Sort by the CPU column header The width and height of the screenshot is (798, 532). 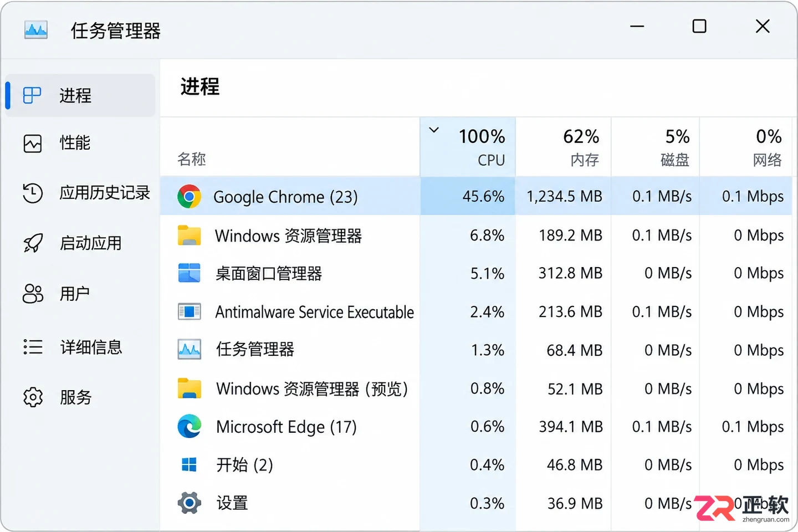(x=468, y=147)
